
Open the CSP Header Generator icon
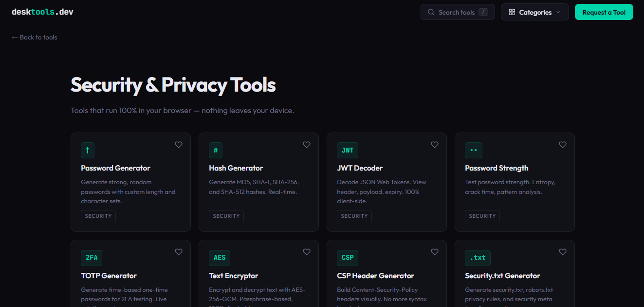pyautogui.click(x=347, y=257)
